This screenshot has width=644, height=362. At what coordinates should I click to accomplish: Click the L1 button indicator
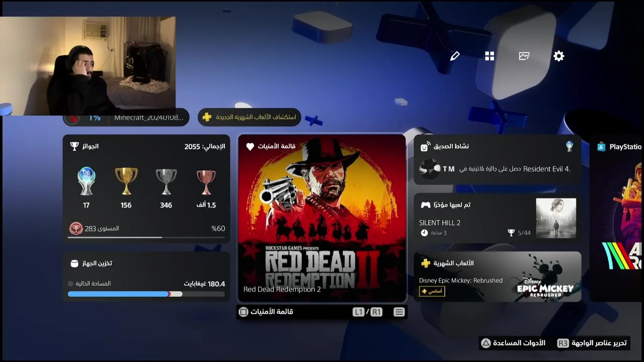(358, 312)
